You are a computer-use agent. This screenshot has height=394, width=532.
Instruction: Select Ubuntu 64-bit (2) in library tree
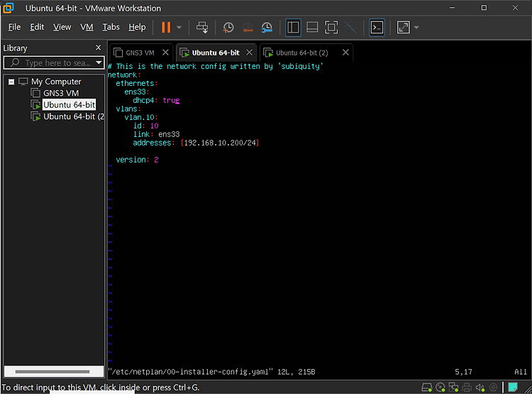(x=74, y=116)
